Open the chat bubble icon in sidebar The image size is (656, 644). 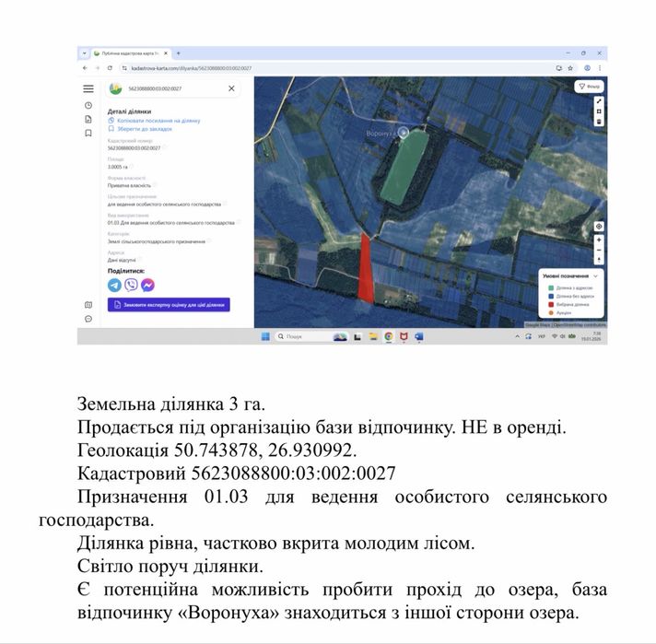[88, 319]
